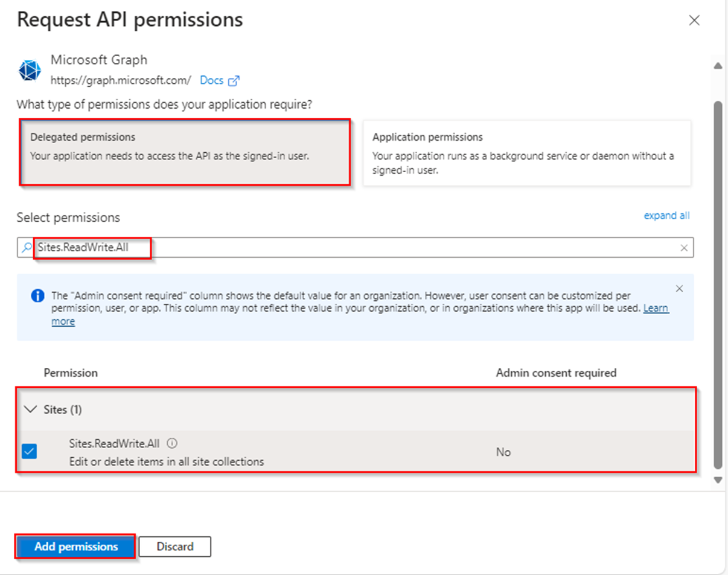Viewport: 728px width, 575px height.
Task: Open the Docs link
Action: (212, 80)
